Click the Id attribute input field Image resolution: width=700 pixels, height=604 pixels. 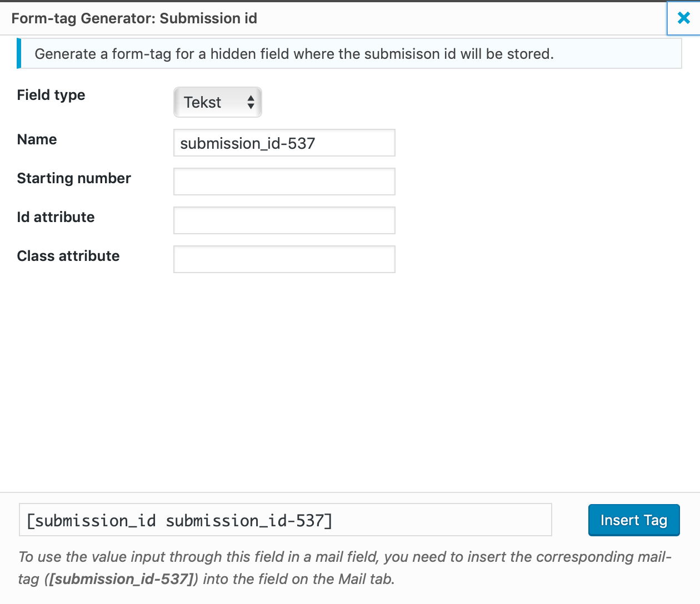(284, 220)
